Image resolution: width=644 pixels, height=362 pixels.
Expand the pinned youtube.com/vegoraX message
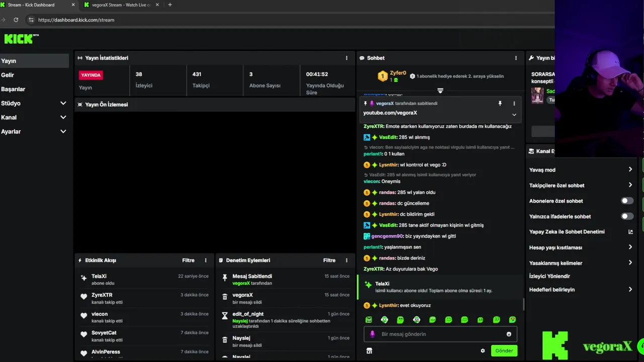point(514,115)
